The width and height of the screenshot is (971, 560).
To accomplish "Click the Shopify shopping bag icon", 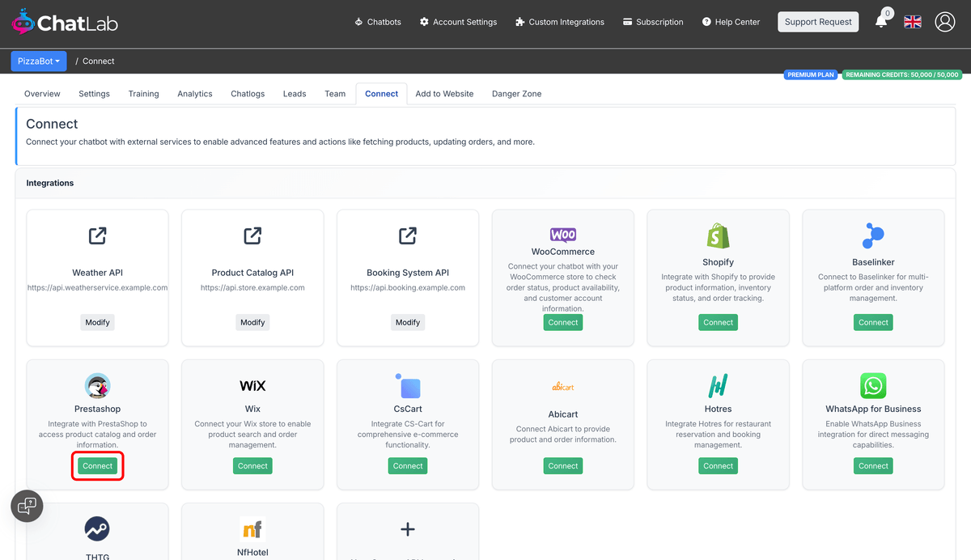I will pyautogui.click(x=718, y=235).
